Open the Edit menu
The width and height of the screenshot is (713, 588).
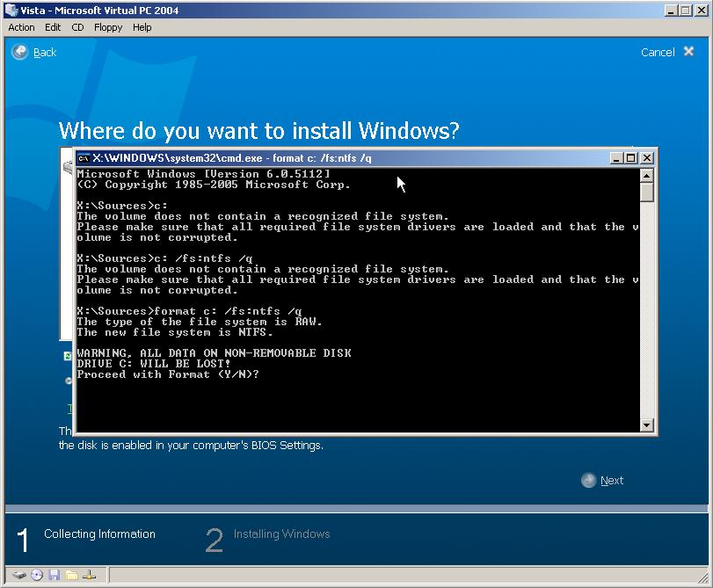(x=53, y=27)
